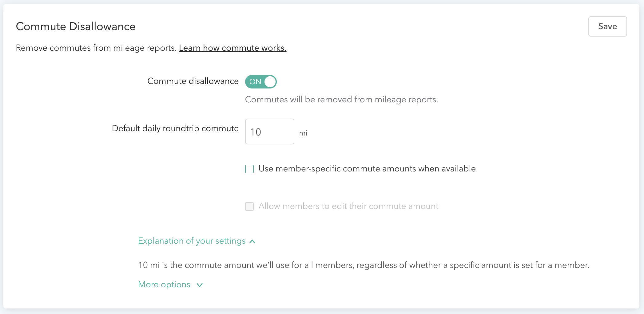Click the Default daily roundtrip commute label
This screenshot has height=314, width=644.
pyautogui.click(x=175, y=128)
